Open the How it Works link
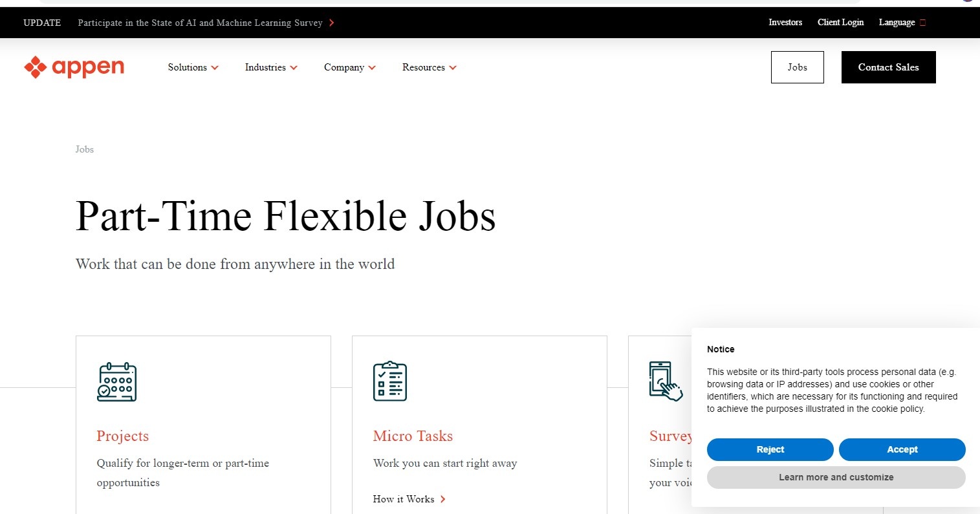 click(x=404, y=499)
